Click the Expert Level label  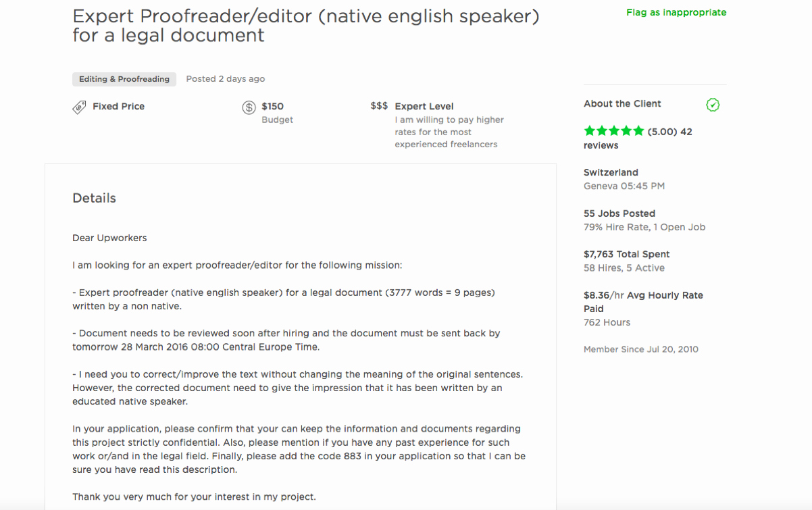[424, 106]
